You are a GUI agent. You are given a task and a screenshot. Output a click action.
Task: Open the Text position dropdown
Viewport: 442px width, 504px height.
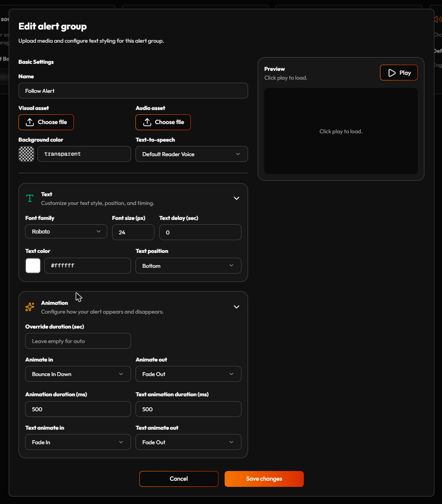pyautogui.click(x=188, y=266)
